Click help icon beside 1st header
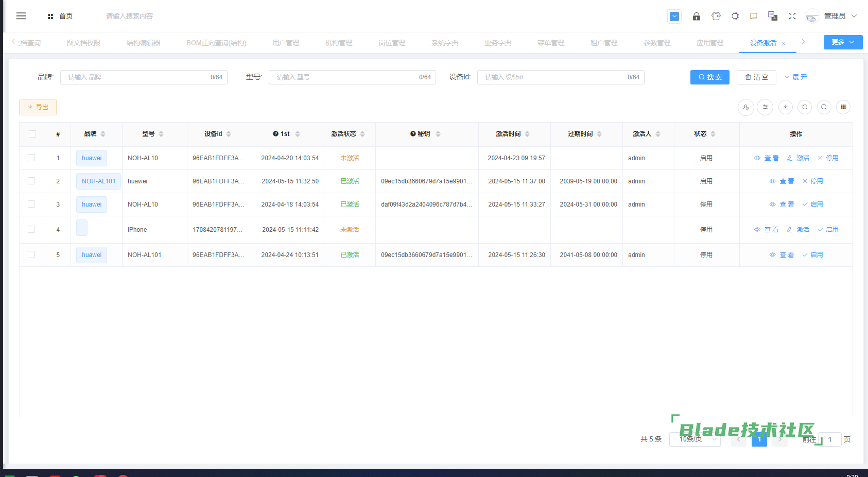 click(x=275, y=134)
